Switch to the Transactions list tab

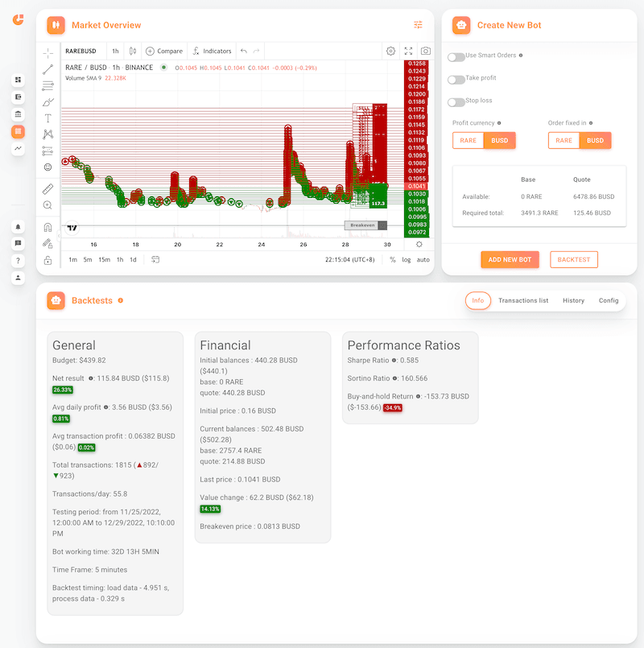tap(523, 300)
